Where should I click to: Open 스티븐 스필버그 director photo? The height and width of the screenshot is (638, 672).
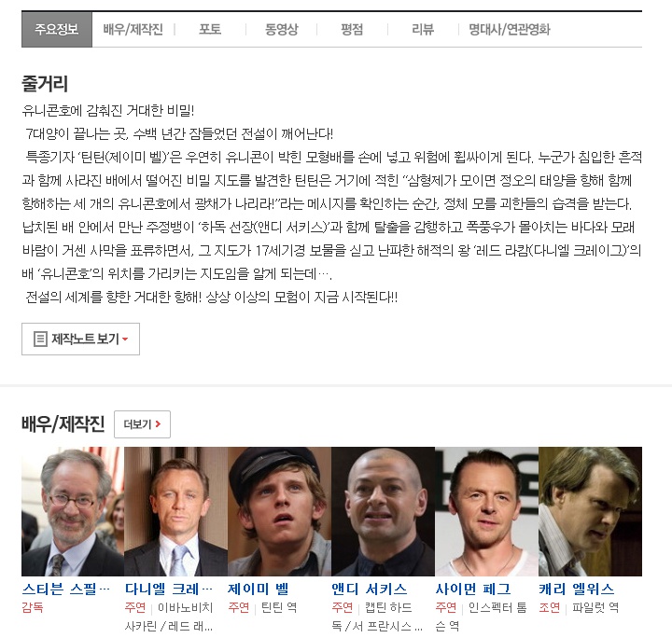point(73,512)
